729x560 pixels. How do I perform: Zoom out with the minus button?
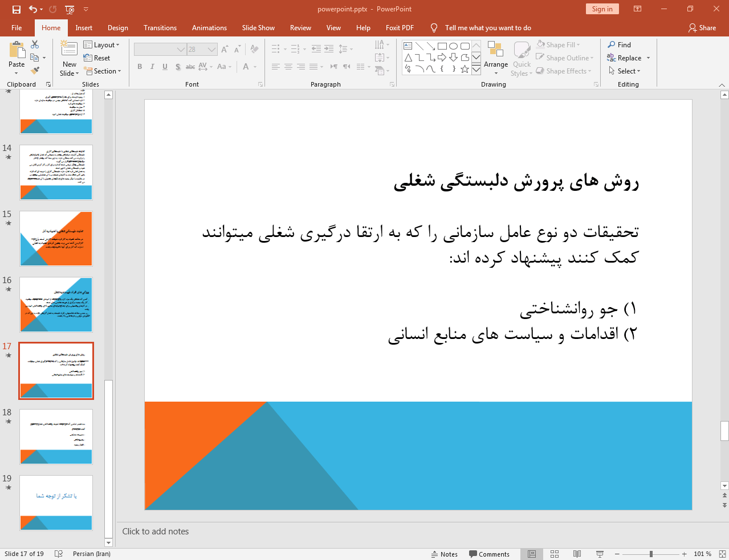pyautogui.click(x=617, y=554)
